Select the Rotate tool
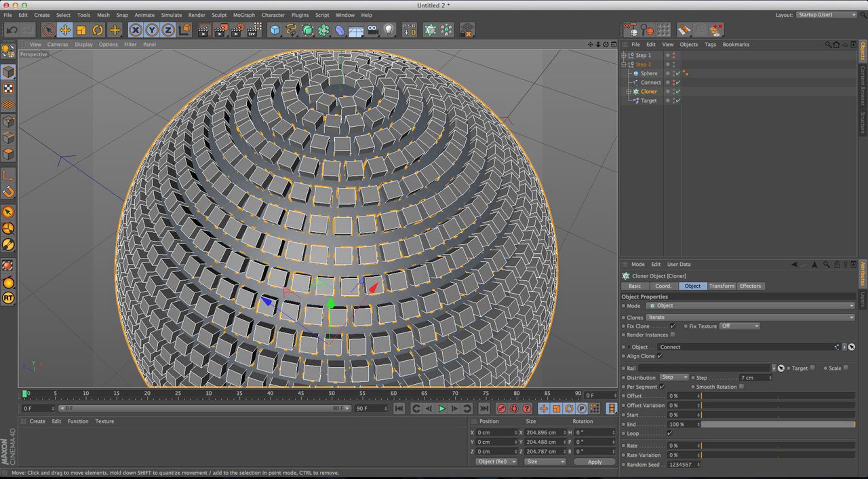The width and height of the screenshot is (868, 479). click(x=98, y=30)
